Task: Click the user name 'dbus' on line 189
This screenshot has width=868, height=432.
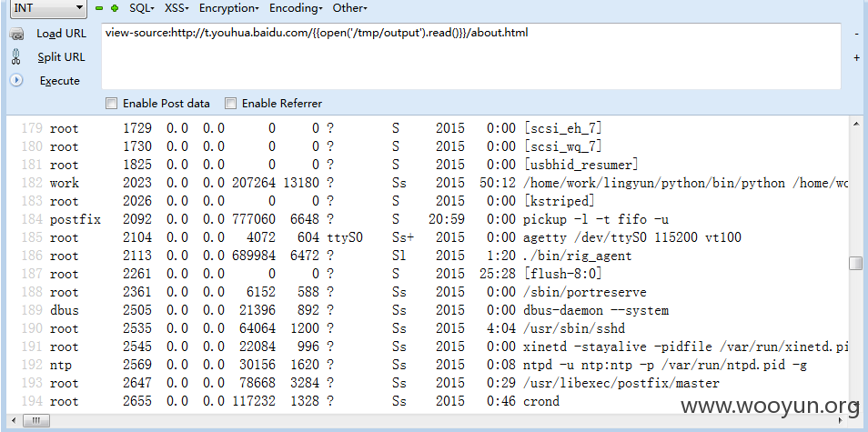Action: pyautogui.click(x=65, y=311)
